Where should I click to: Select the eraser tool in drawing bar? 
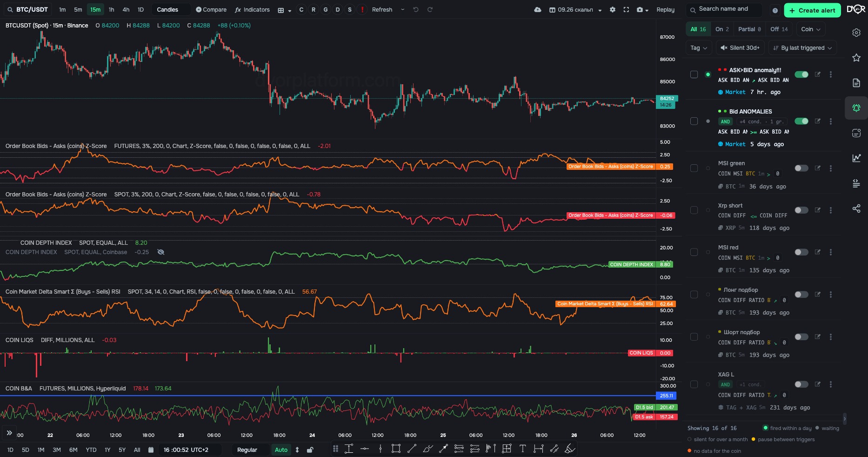570,449
